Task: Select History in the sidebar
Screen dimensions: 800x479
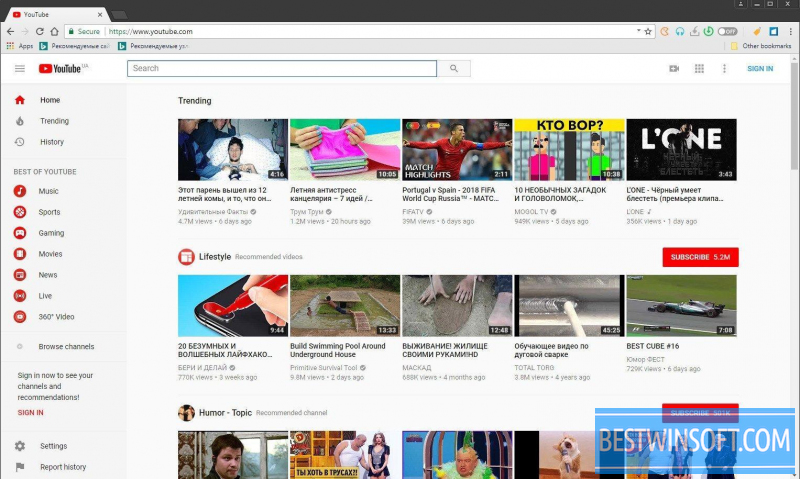Action: 52,142
